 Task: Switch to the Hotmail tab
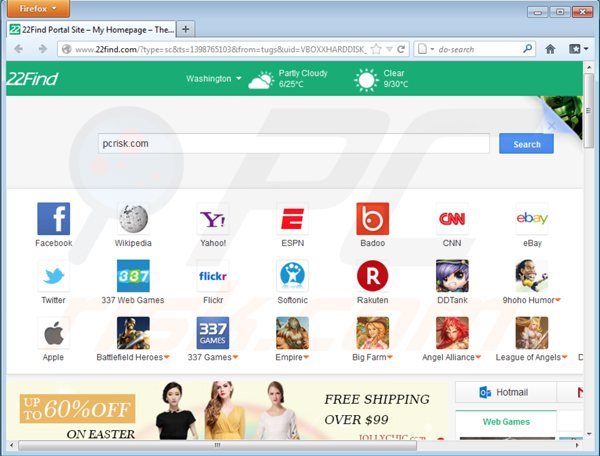click(505, 392)
